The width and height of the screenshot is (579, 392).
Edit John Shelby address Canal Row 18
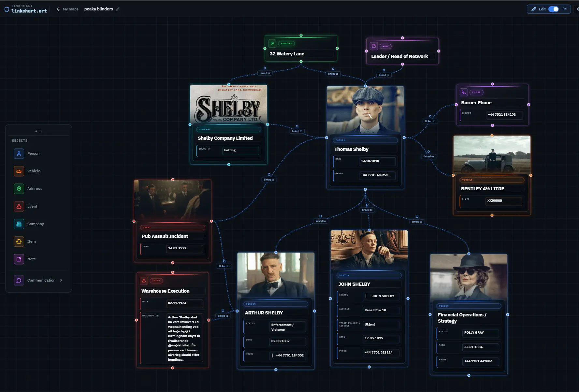point(381,310)
